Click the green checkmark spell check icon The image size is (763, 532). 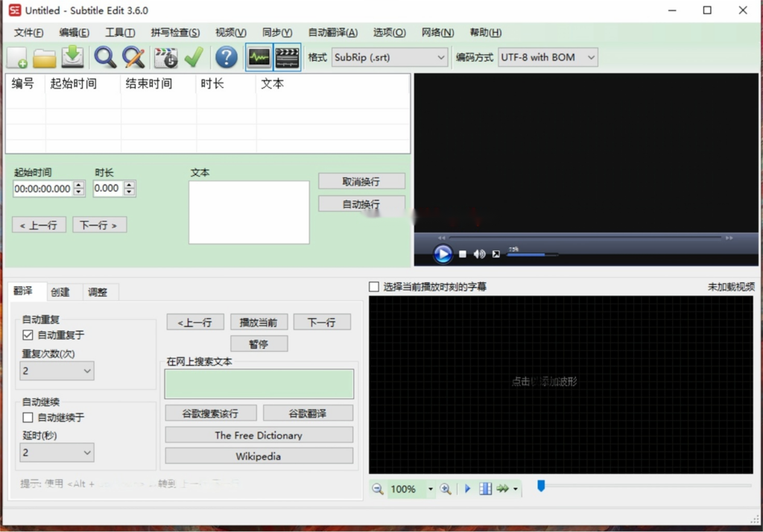coord(194,57)
